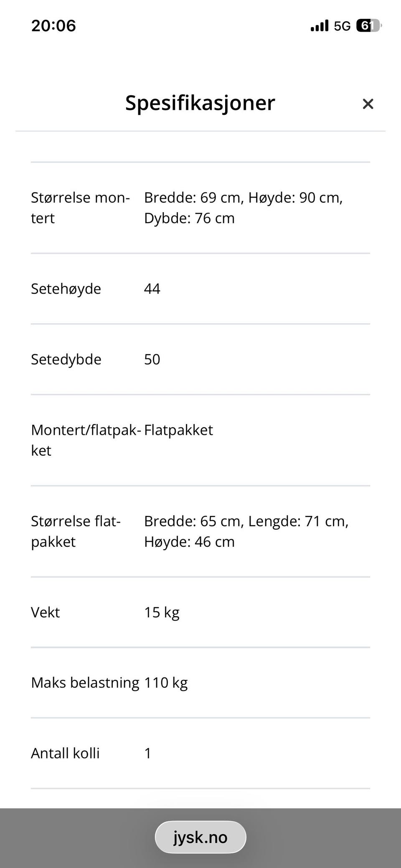Tap the Flatpakket value text
401x868 pixels.
[x=178, y=430]
